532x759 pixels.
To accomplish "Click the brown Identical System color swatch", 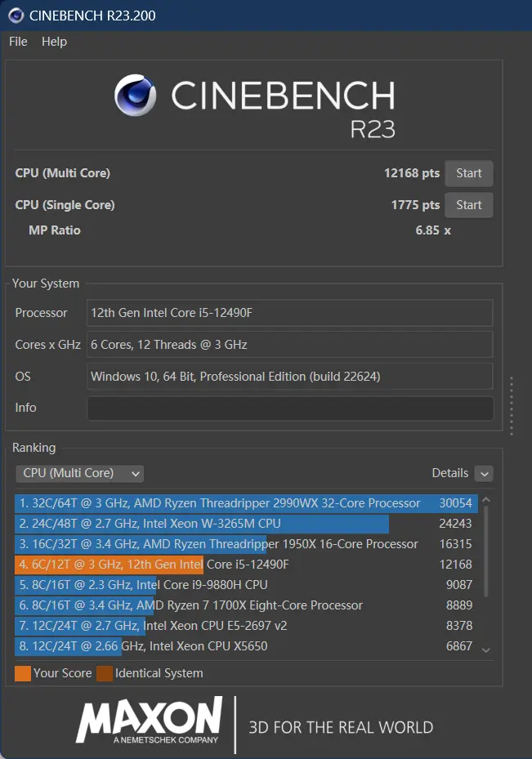I will 105,673.
